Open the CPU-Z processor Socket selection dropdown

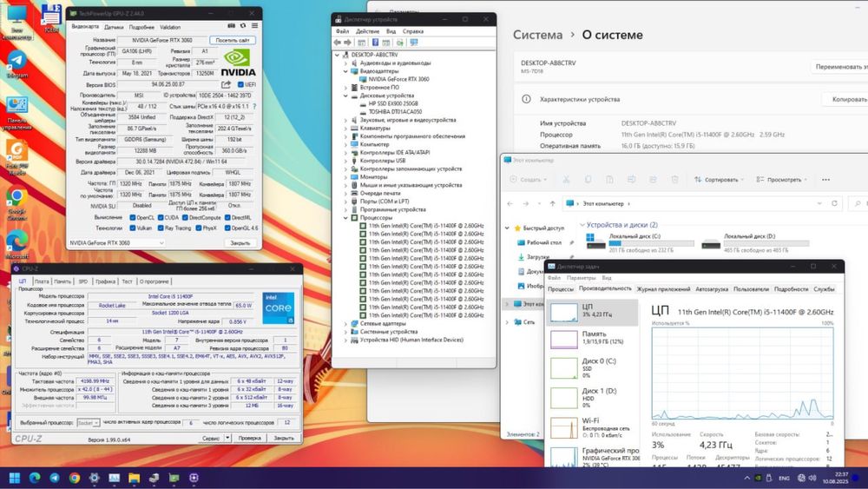pos(88,422)
